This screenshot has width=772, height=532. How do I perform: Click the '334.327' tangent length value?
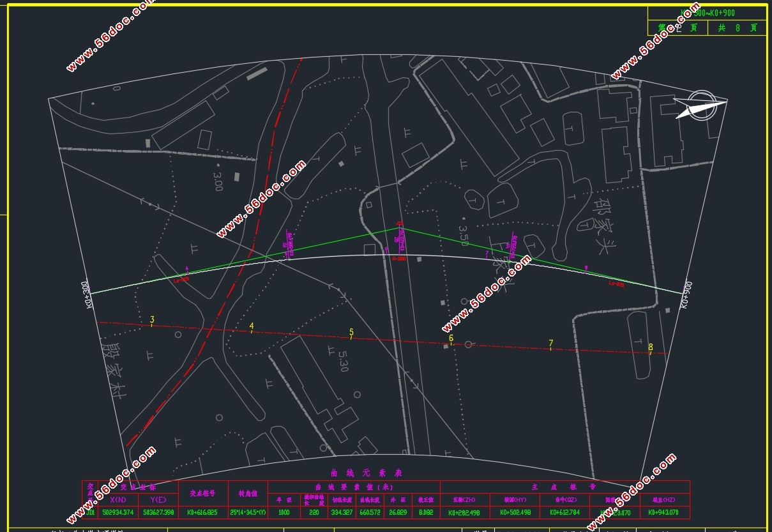pyautogui.click(x=342, y=512)
